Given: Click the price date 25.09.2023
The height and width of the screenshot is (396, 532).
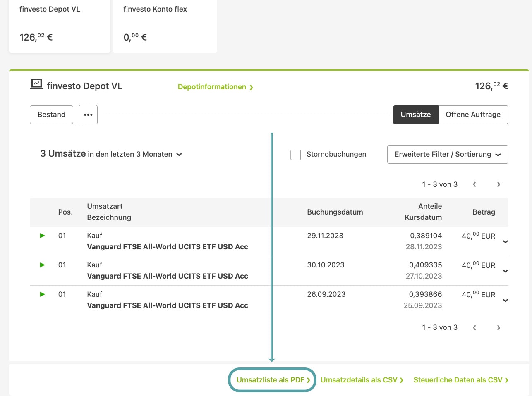Looking at the screenshot, I should pyautogui.click(x=423, y=305).
